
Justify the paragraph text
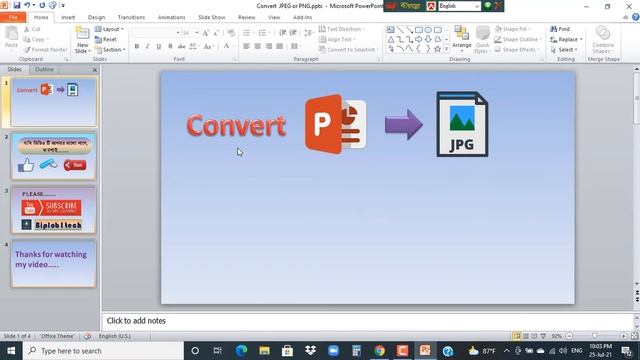point(280,46)
